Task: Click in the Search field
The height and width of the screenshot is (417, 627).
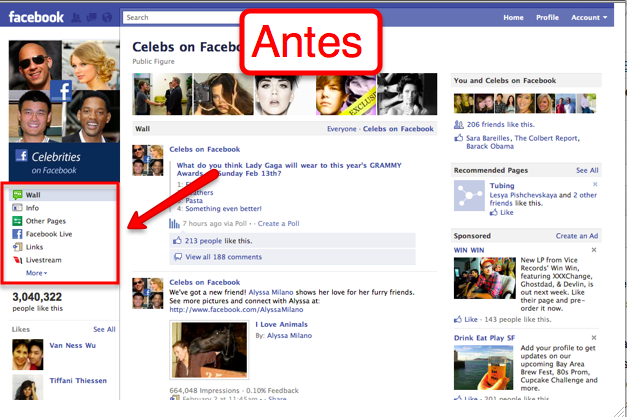Action: (x=182, y=18)
